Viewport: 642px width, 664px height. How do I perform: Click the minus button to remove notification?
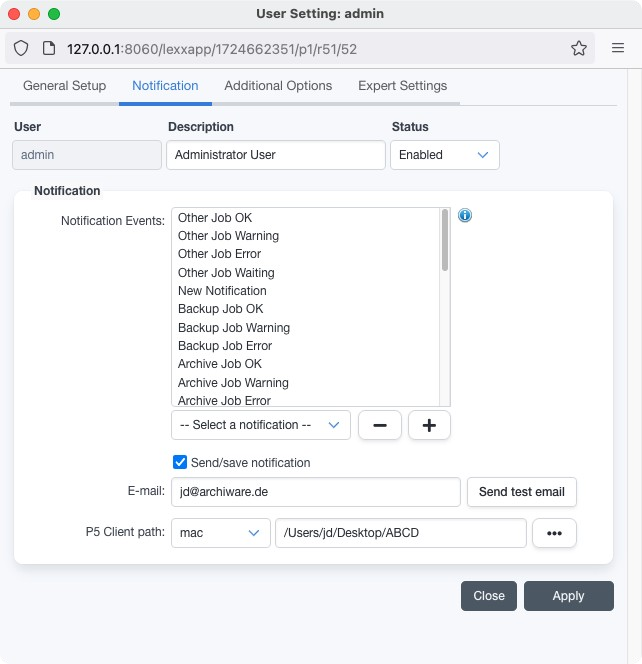380,425
